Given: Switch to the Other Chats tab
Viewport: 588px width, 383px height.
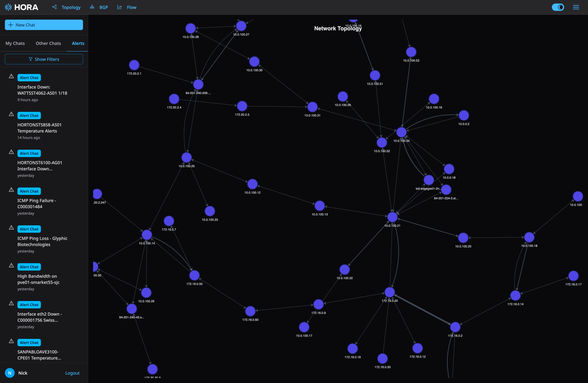Looking at the screenshot, I should pyautogui.click(x=48, y=43).
